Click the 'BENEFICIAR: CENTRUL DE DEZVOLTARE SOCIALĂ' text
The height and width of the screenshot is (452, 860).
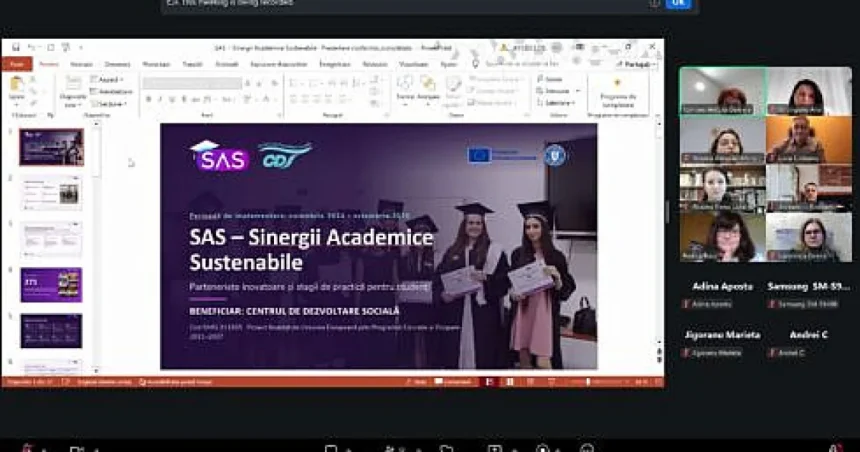(x=295, y=311)
